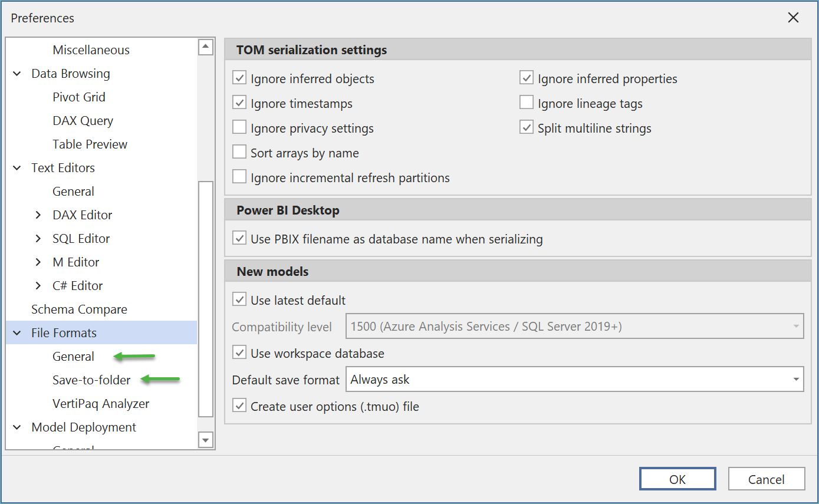Open the VertiPaq Analyzer preferences page
This screenshot has width=819, height=504.
[x=100, y=403]
